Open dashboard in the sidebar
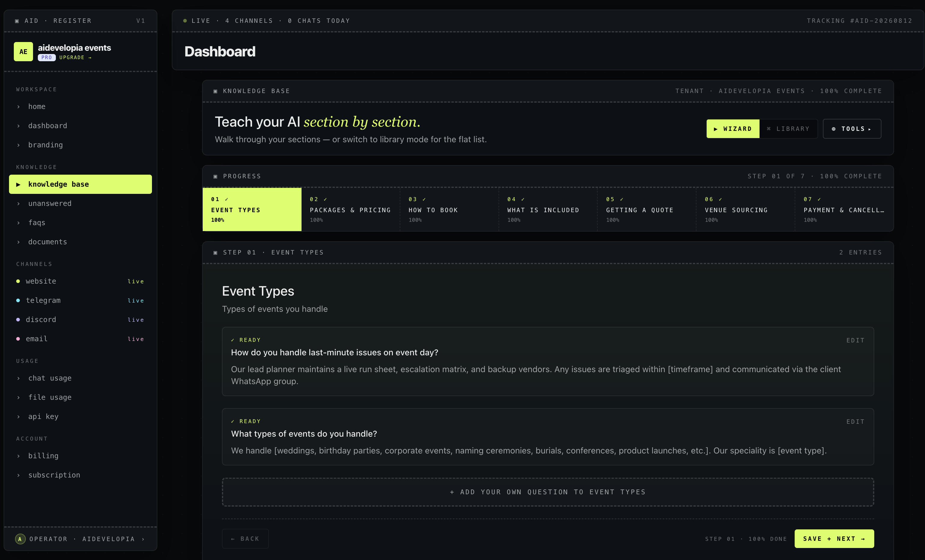Screen dimensions: 925x560 pos(80,126)
